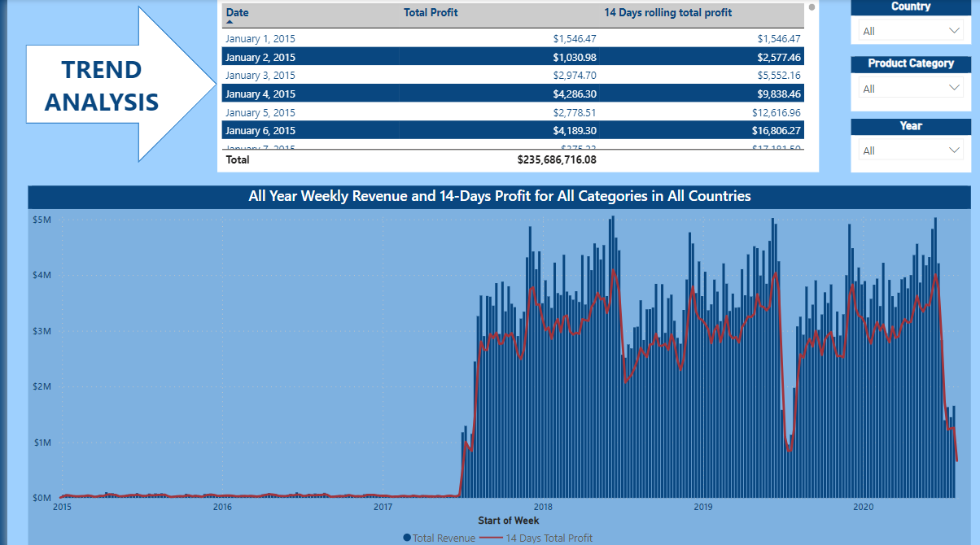Click the Total row label
Screen dimensions: 980x545
[238, 160]
